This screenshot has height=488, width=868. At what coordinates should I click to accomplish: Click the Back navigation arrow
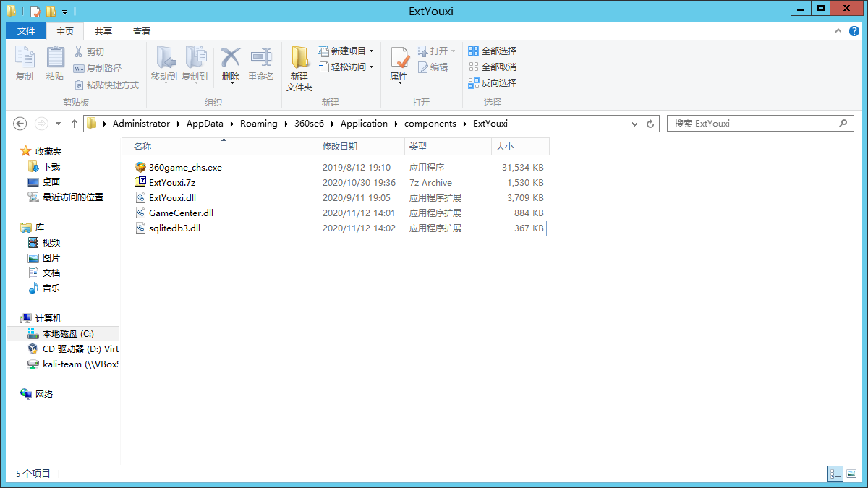pyautogui.click(x=20, y=124)
